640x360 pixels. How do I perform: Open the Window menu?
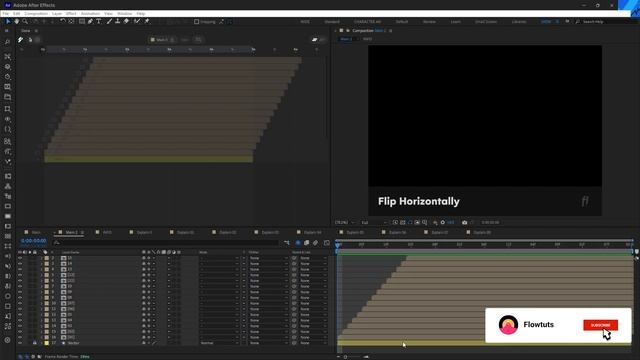[124, 13]
